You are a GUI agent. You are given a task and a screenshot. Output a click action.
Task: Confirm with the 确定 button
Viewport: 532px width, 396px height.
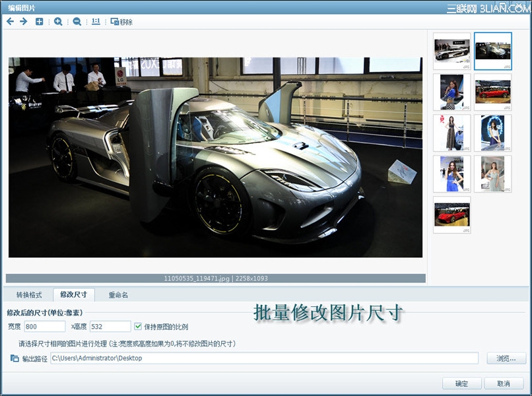pyautogui.click(x=461, y=383)
